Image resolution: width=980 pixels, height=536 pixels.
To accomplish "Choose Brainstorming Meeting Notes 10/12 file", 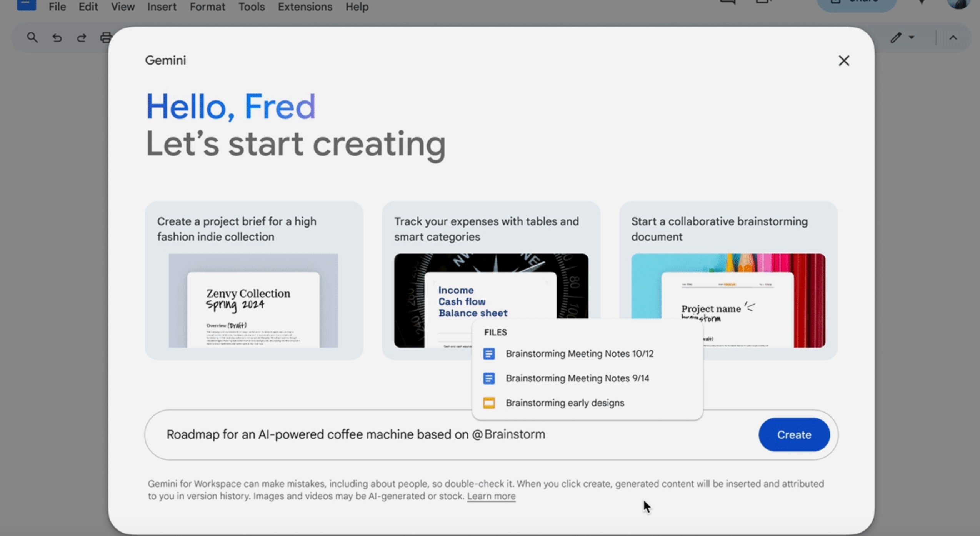I will (579, 354).
